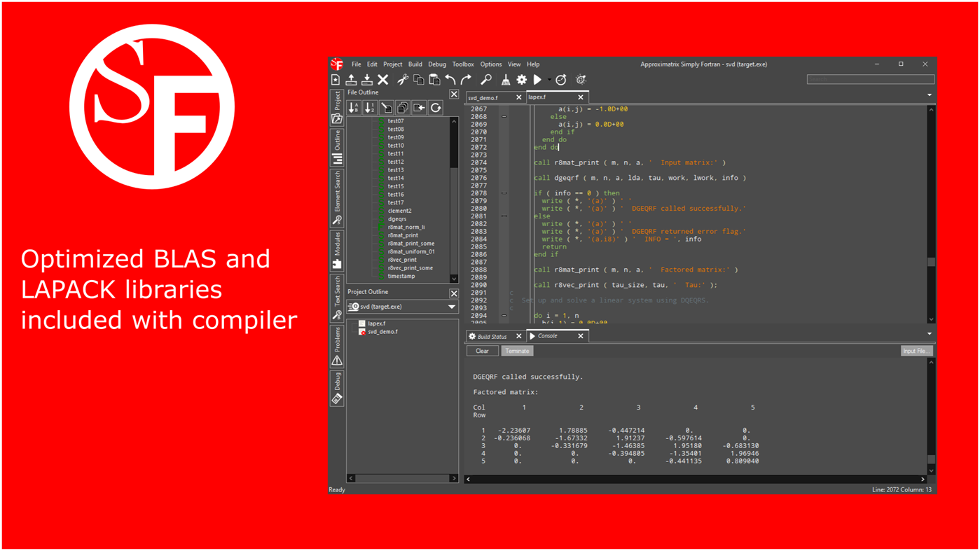Clean project using broom icon
This screenshot has width=980, height=551.
tap(506, 80)
